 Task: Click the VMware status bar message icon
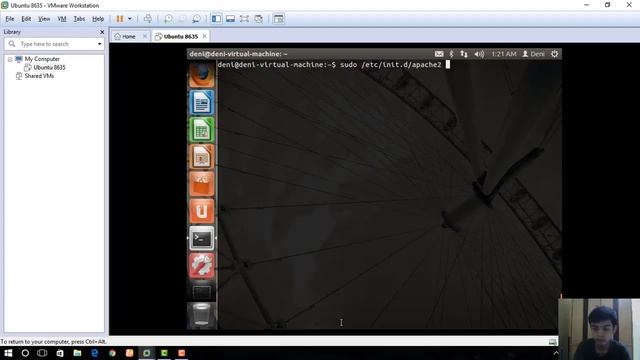[x=552, y=342]
